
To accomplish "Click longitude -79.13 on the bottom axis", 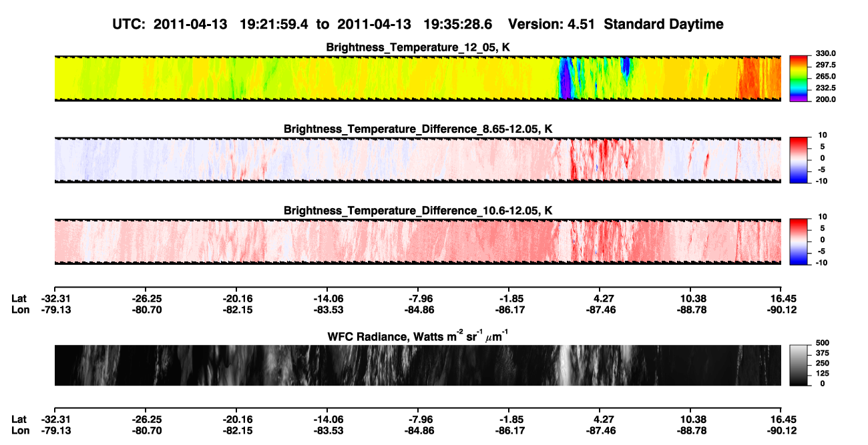I will tap(55, 430).
